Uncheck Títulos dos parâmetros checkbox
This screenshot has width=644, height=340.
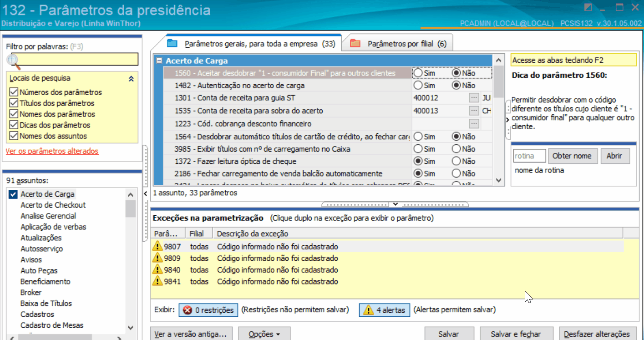(x=14, y=103)
